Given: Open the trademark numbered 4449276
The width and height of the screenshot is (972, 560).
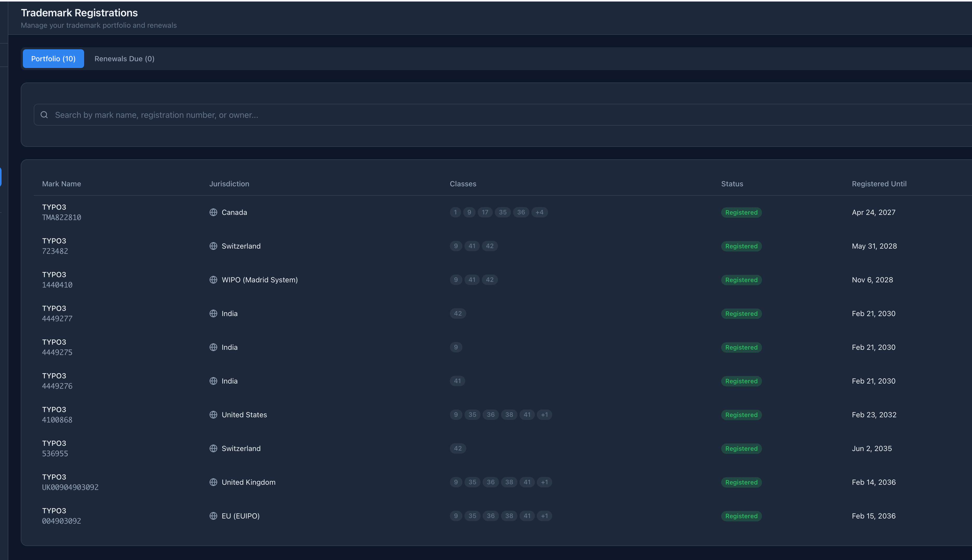Looking at the screenshot, I should pyautogui.click(x=57, y=386).
